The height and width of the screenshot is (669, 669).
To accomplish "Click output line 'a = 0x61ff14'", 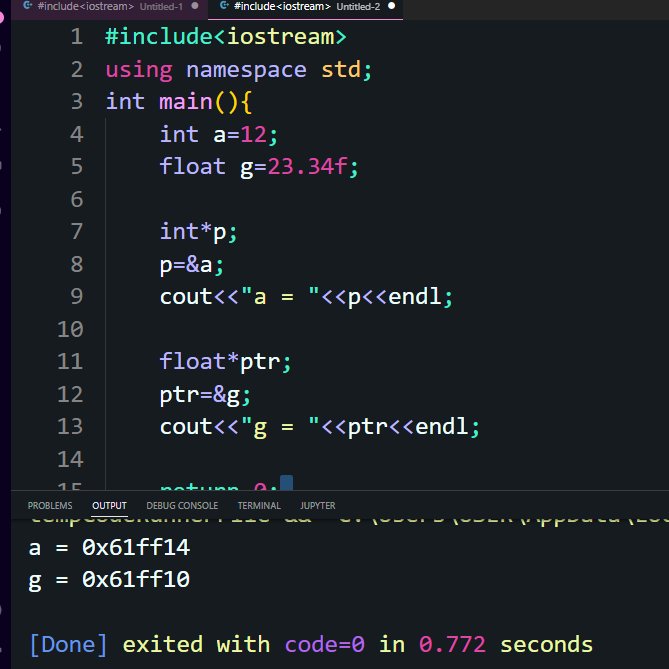I will [x=109, y=547].
